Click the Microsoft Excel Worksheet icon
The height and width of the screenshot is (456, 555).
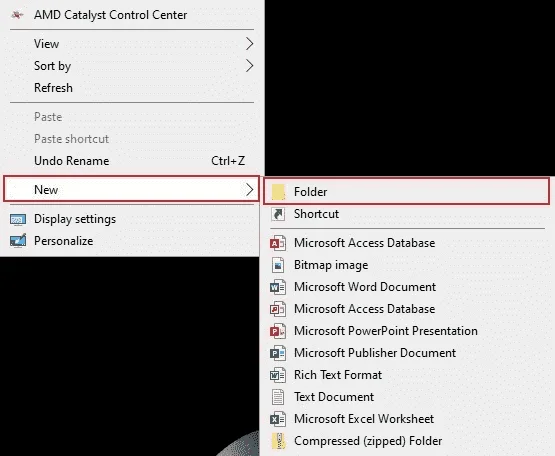[x=278, y=419]
